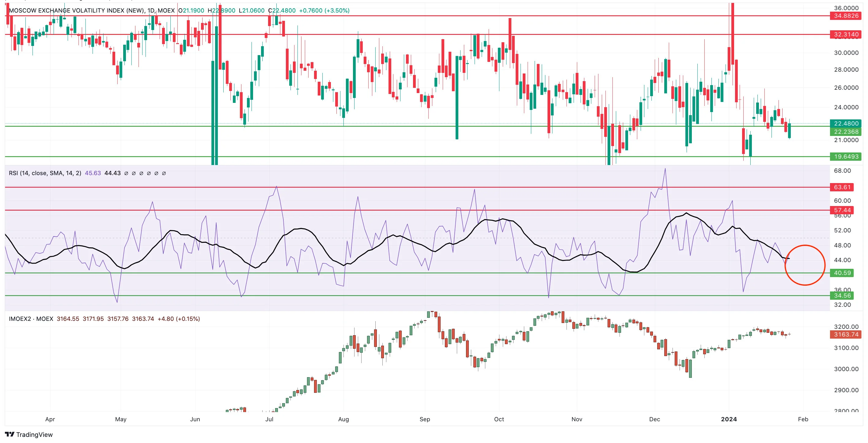Click the red 34.8826 price label
868x443 pixels.
tap(846, 16)
